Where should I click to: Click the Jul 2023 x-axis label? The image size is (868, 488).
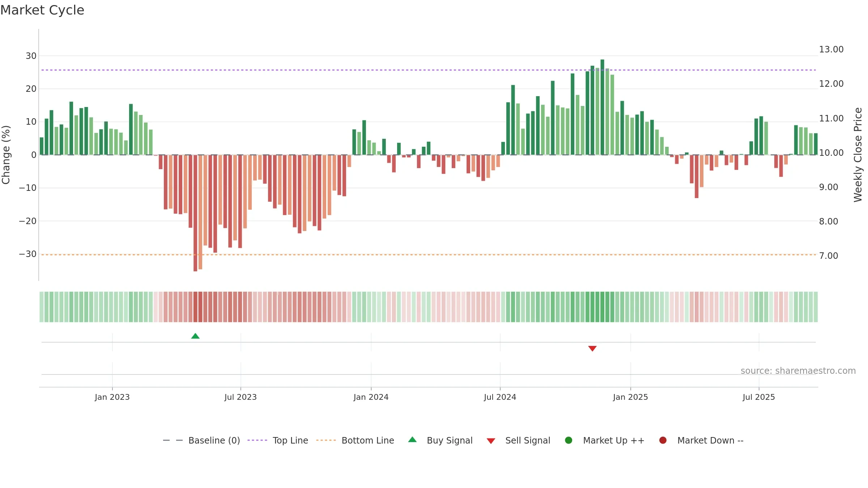point(241,397)
